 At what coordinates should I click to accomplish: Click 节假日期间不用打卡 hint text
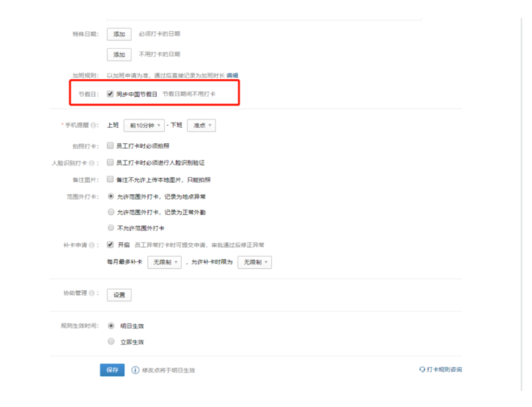[x=189, y=94]
